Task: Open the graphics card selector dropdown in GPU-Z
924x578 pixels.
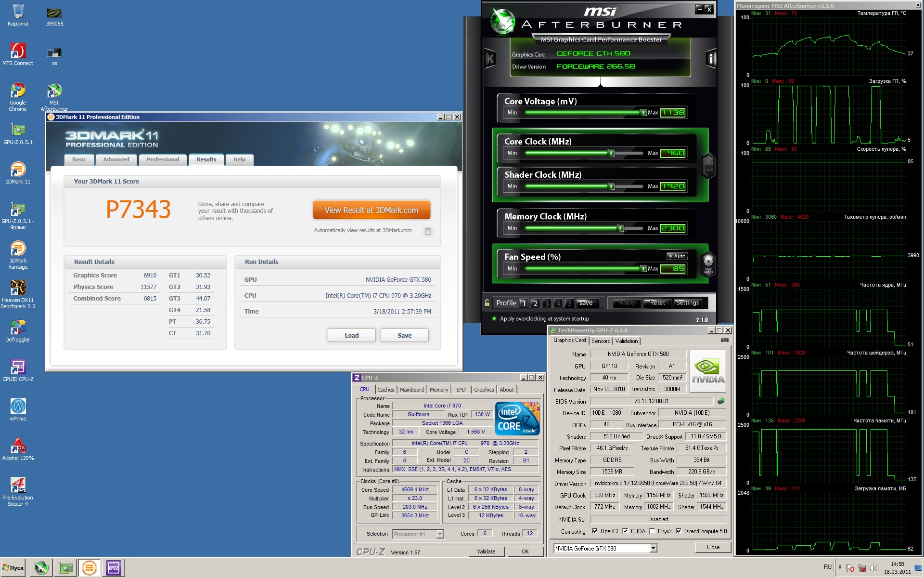Action: tap(653, 548)
